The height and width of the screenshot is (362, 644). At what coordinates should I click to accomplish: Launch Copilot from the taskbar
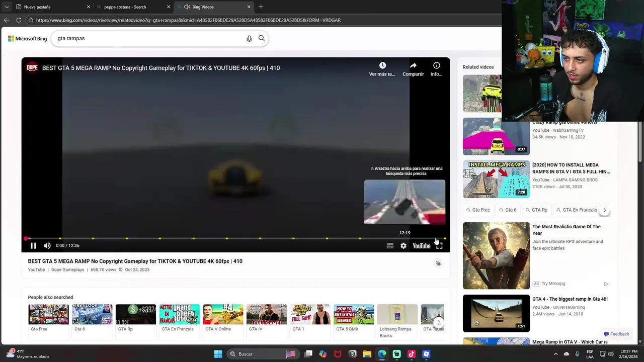tap(323, 354)
